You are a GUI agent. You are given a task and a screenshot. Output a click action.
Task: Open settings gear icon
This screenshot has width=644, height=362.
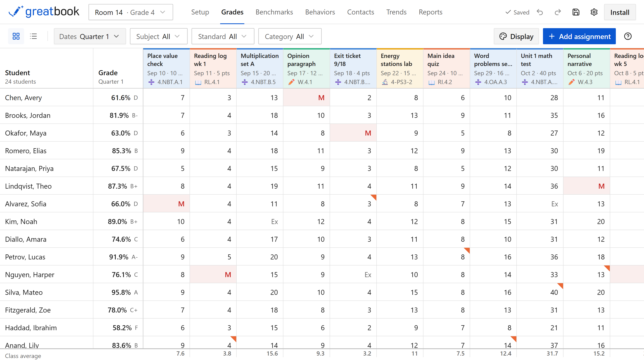(x=594, y=12)
